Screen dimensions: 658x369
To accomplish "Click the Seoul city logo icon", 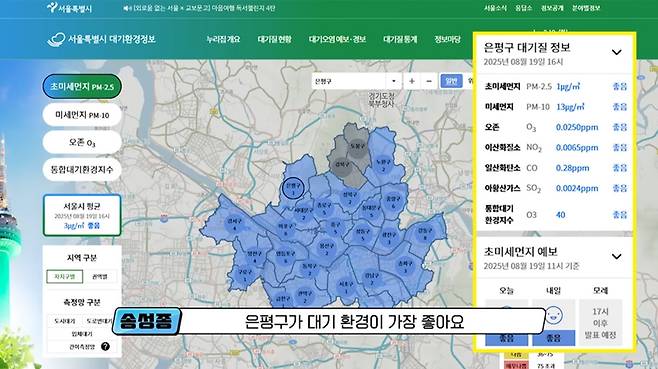I will click(52, 7).
